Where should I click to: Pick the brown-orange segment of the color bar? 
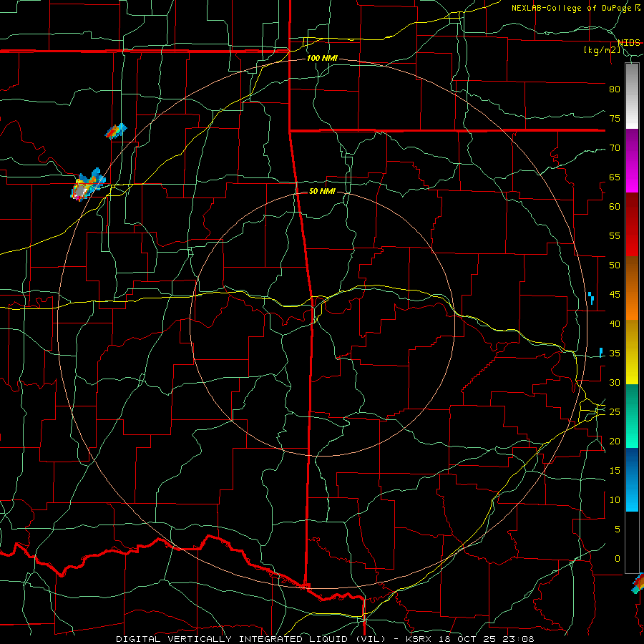click(x=632, y=288)
